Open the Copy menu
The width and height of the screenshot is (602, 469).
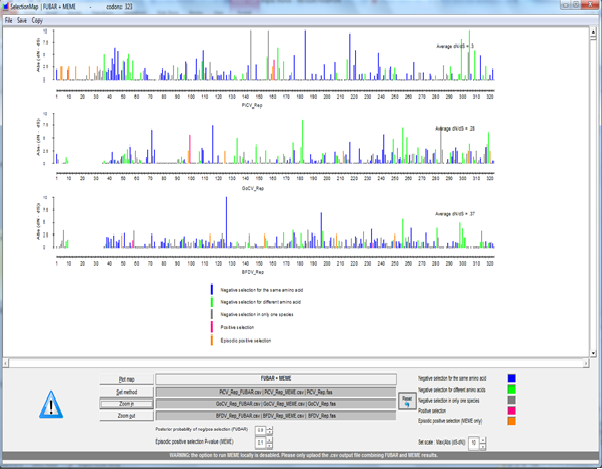pos(37,20)
